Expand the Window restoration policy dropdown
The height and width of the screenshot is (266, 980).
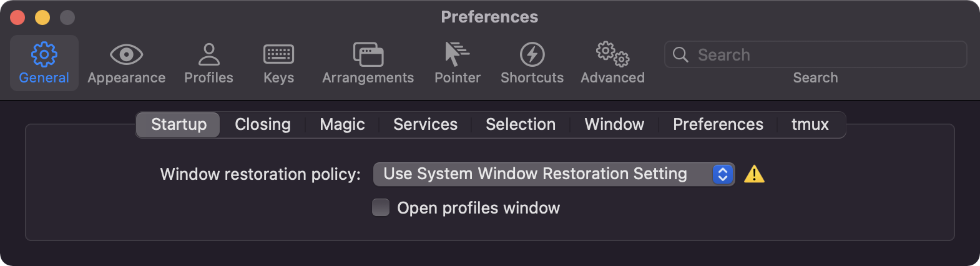[542, 174]
